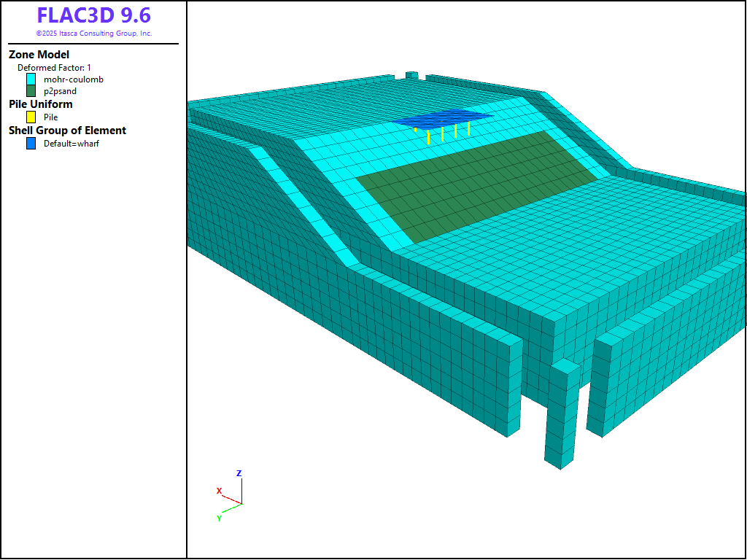
Task: Click the blue Default=wharf legend swatch
Action: coord(31,144)
